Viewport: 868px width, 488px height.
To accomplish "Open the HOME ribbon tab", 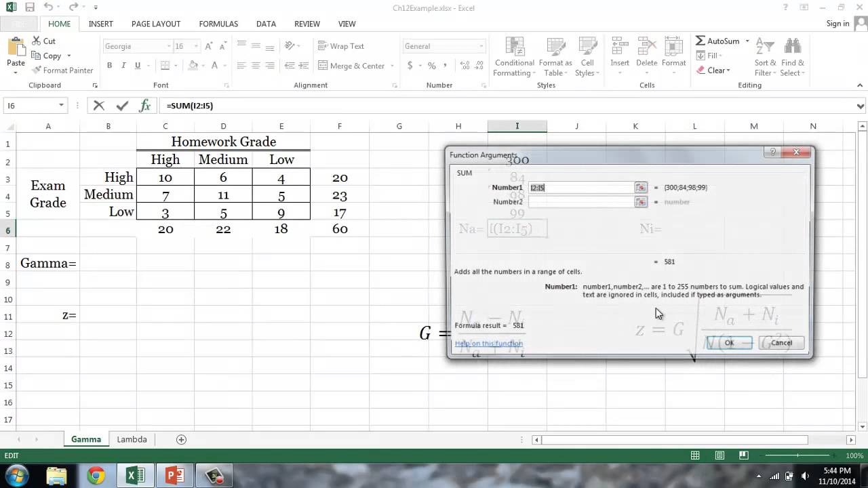I will pyautogui.click(x=59, y=24).
